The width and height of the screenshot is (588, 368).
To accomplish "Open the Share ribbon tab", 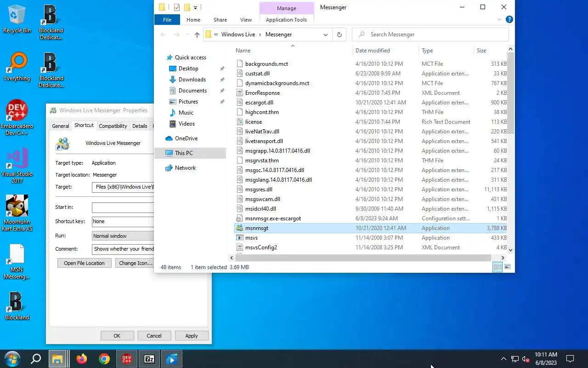I will (220, 20).
